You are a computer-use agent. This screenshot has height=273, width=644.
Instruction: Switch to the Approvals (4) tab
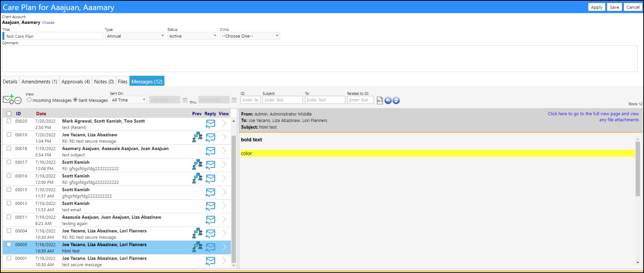pos(76,81)
